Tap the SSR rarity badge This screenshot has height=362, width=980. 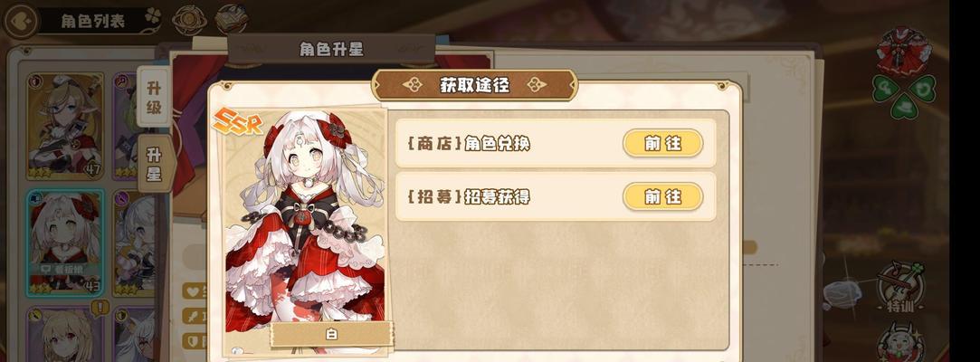click(236, 121)
